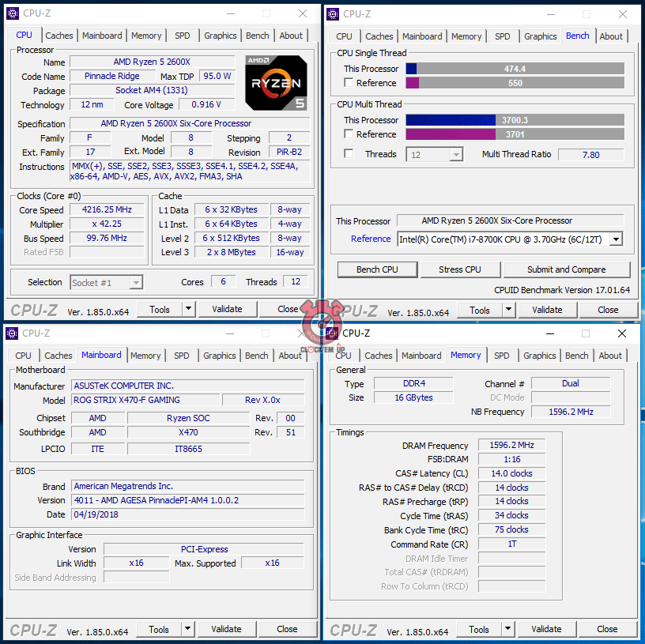Click the blue This Processor single thread score bar

(411, 69)
